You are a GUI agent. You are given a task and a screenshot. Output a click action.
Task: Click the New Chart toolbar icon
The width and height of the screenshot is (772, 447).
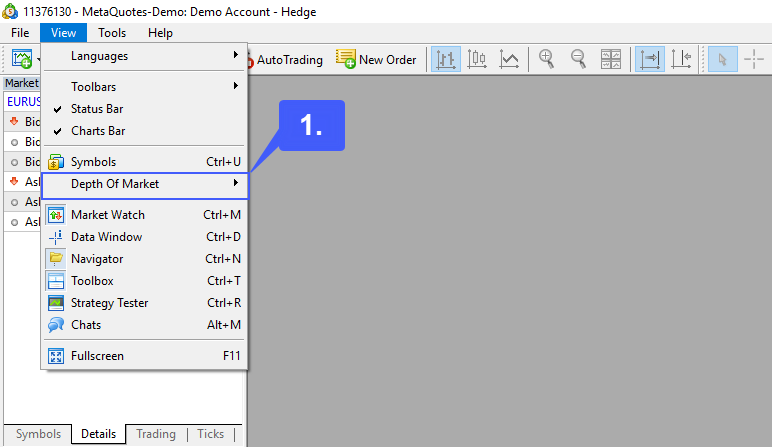point(22,59)
